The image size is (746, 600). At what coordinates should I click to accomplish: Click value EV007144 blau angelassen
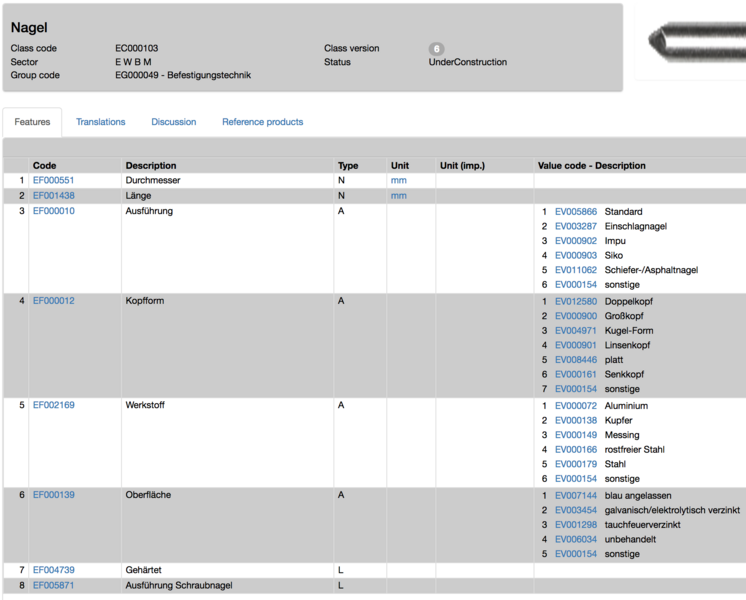point(575,495)
